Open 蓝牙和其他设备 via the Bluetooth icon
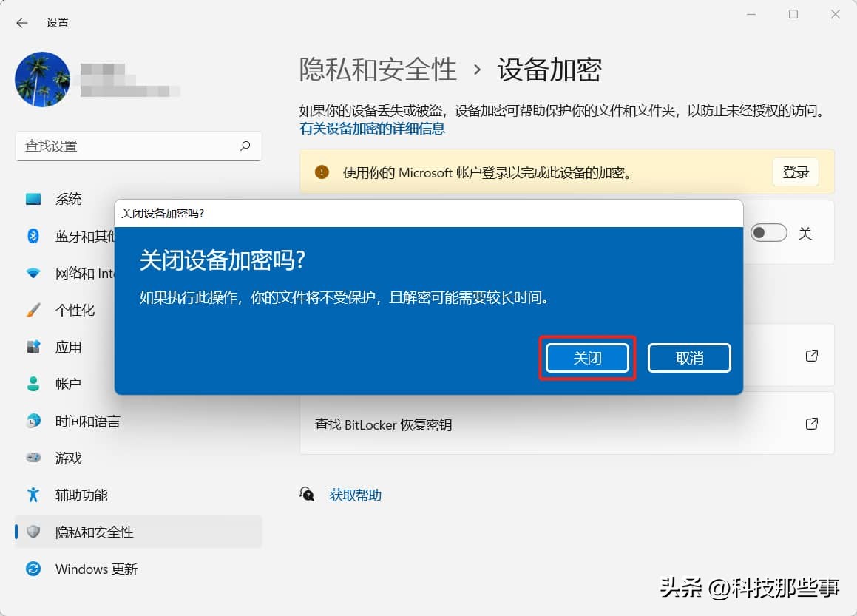This screenshot has height=616, width=857. pyautogui.click(x=33, y=235)
